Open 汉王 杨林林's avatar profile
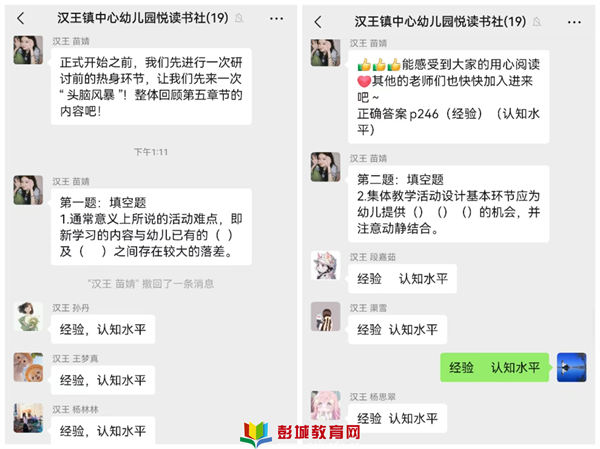600x449 pixels. click(28, 418)
